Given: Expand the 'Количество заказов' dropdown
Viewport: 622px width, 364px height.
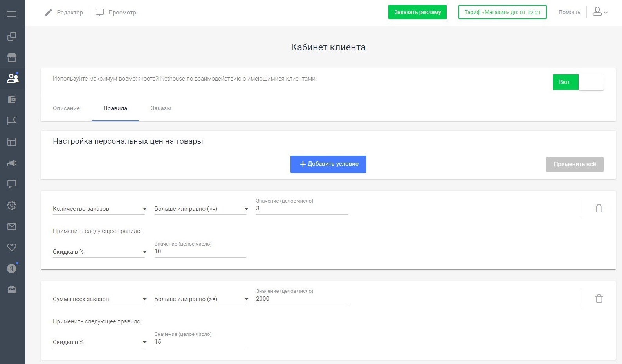Looking at the screenshot, I should [99, 209].
